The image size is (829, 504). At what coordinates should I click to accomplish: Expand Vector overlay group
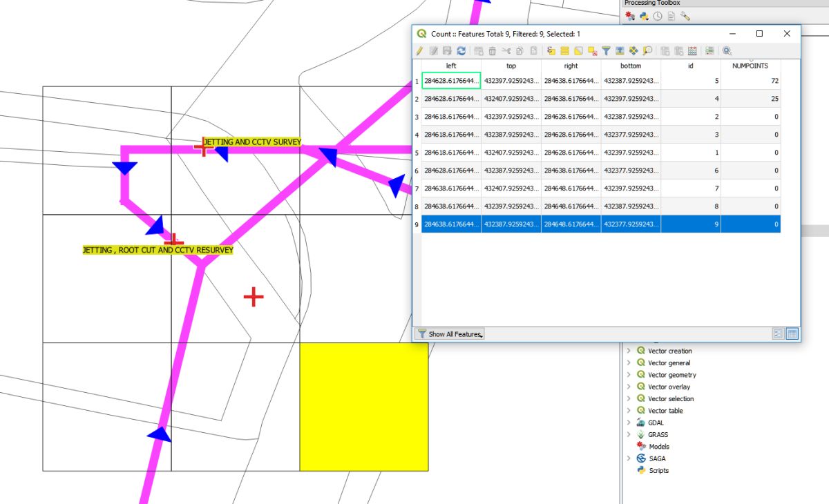629,387
